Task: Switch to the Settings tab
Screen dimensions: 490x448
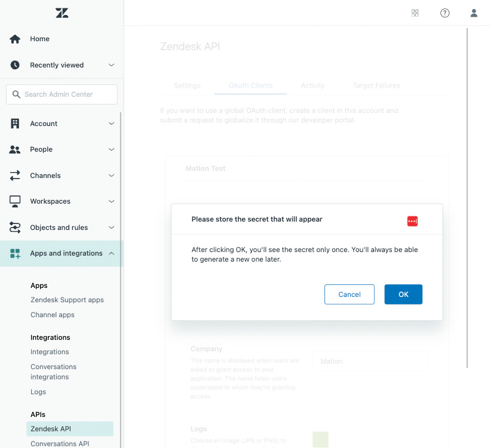Action: [187, 85]
